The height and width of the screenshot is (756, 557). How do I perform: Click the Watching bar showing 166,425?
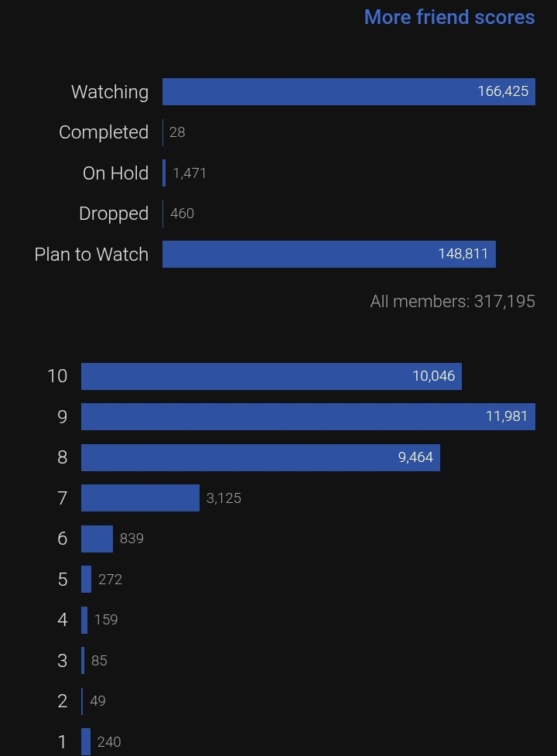click(x=348, y=91)
